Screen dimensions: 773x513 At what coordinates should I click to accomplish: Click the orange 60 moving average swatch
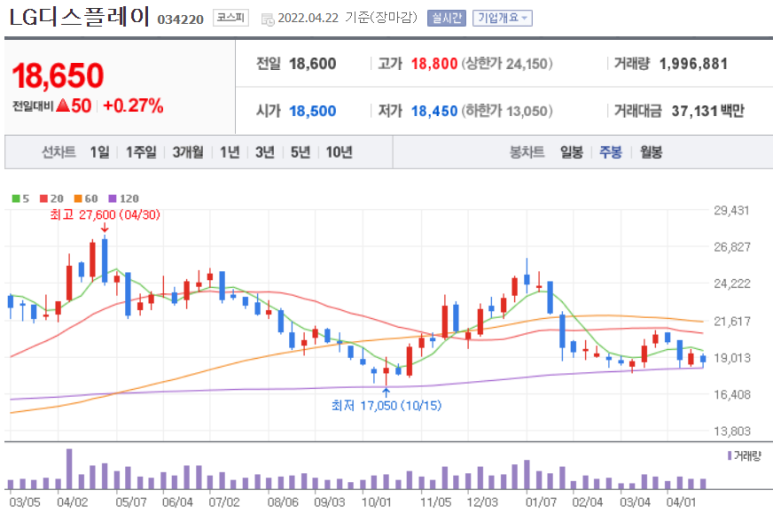pyautogui.click(x=77, y=198)
